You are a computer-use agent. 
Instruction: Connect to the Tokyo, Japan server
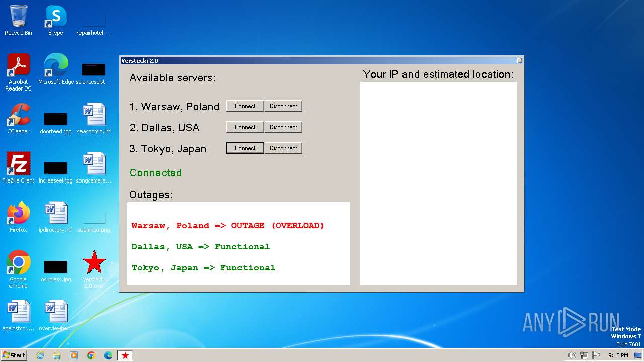pyautogui.click(x=245, y=148)
